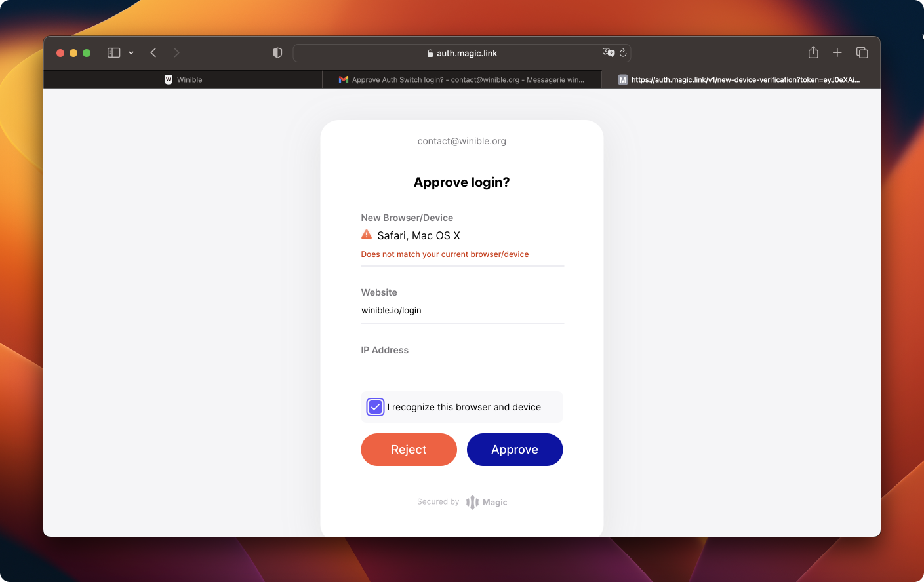The image size is (924, 582).
Task: Select the auth.magic.link new-device-verification tab
Action: [x=741, y=79]
